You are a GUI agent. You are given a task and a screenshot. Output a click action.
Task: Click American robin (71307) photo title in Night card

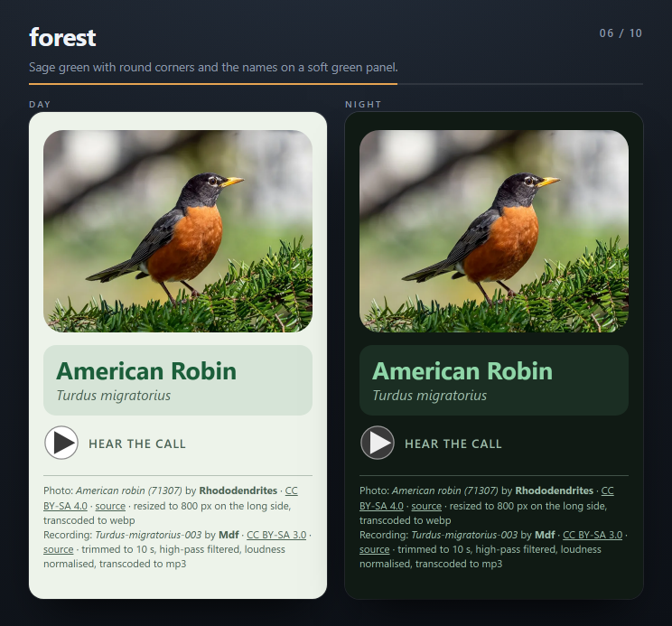(x=445, y=491)
